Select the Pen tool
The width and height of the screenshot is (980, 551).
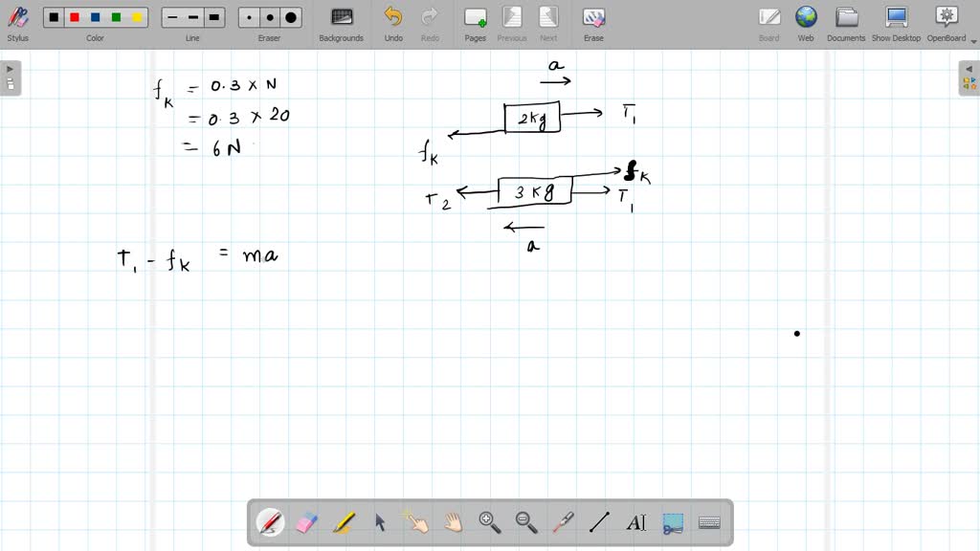click(271, 521)
